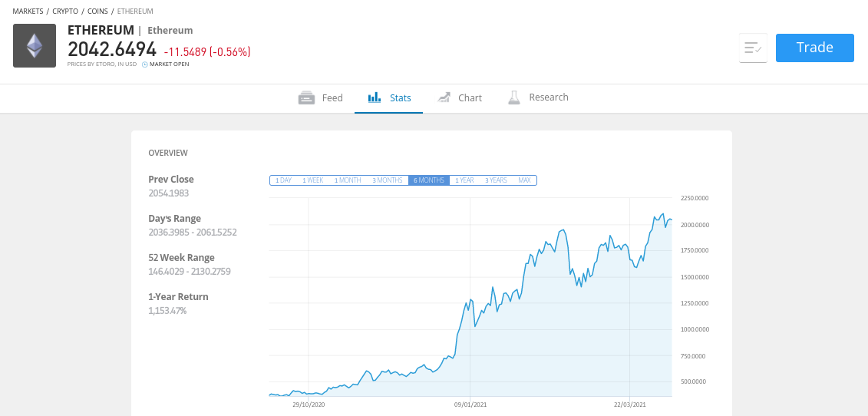Click the Day's Range value 2036.3985 - 2061.5252

[193, 232]
